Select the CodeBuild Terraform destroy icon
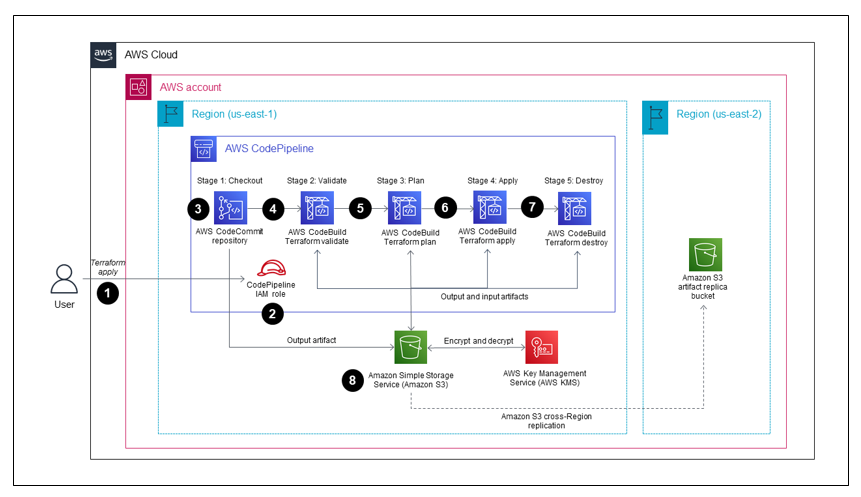 click(574, 208)
